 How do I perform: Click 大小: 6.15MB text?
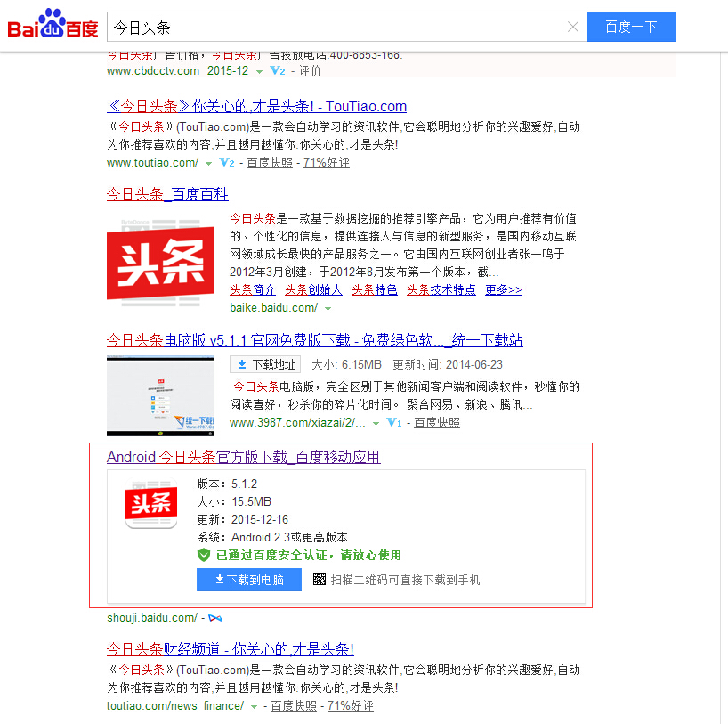[347, 365]
